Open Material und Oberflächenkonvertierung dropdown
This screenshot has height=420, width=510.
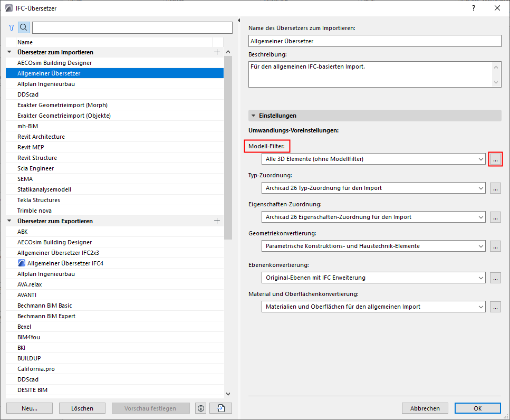pyautogui.click(x=373, y=307)
